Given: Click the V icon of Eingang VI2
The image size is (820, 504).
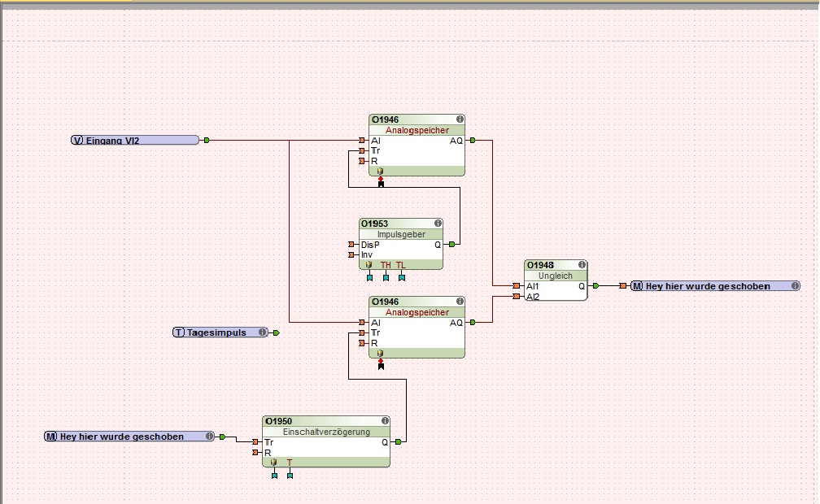Looking at the screenshot, I should click(77, 140).
